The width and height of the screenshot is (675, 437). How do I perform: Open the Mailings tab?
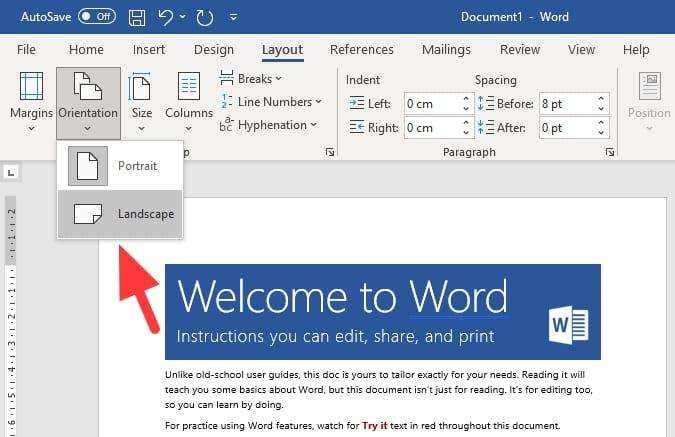coord(446,50)
